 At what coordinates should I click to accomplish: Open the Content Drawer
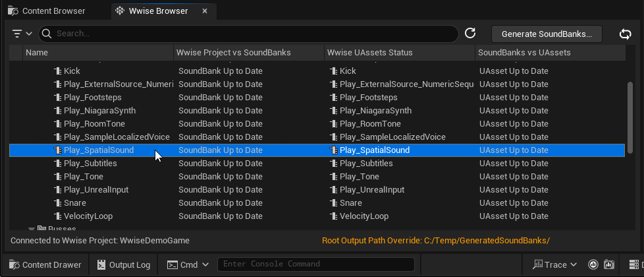45,264
